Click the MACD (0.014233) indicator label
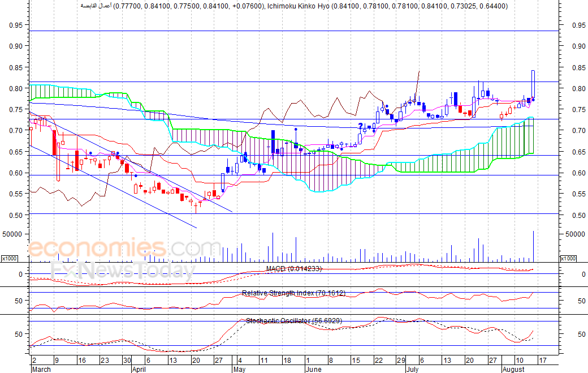This screenshot has width=588, height=373. 293,269
